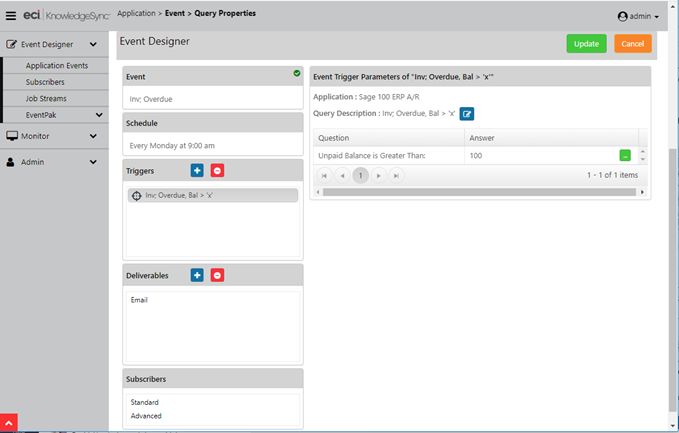Click the grid horizontal scrollbar
This screenshot has width=679, height=433.
coord(479,192)
